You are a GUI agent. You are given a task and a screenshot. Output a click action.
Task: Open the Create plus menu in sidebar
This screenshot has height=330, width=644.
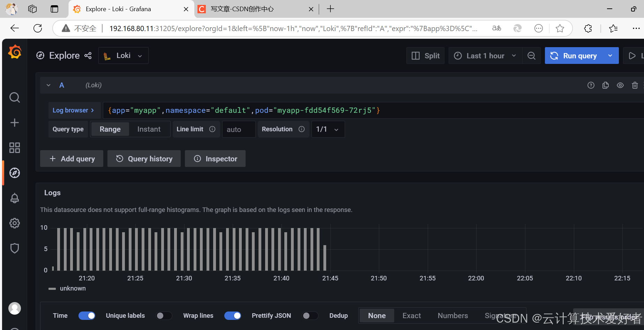pyautogui.click(x=15, y=123)
